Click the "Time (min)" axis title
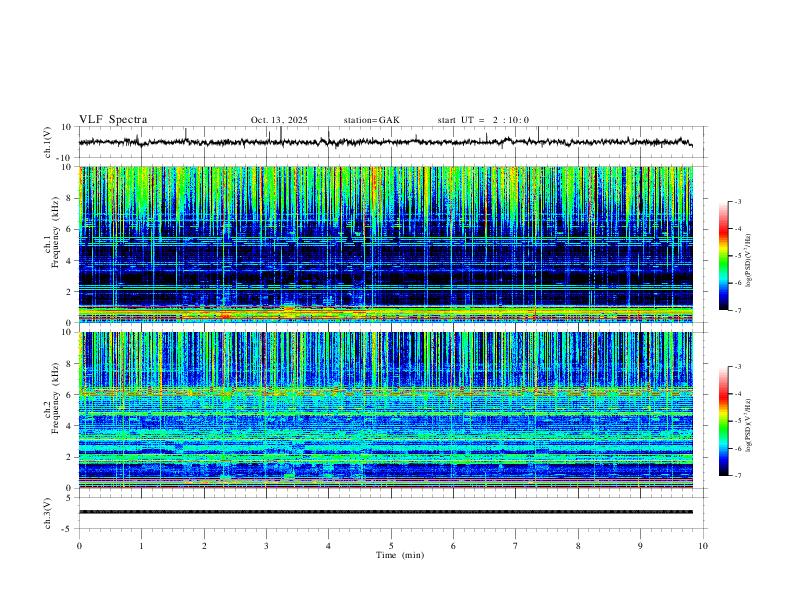792x612 pixels. (x=400, y=555)
